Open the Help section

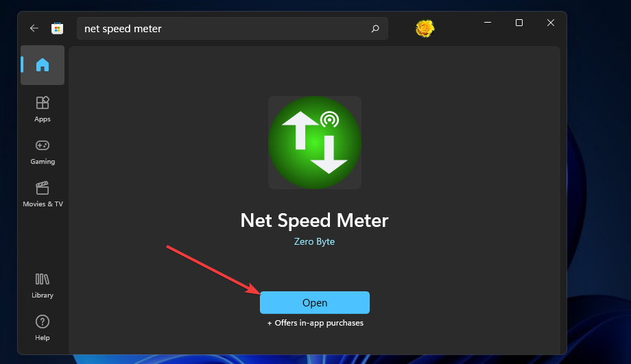click(x=43, y=328)
